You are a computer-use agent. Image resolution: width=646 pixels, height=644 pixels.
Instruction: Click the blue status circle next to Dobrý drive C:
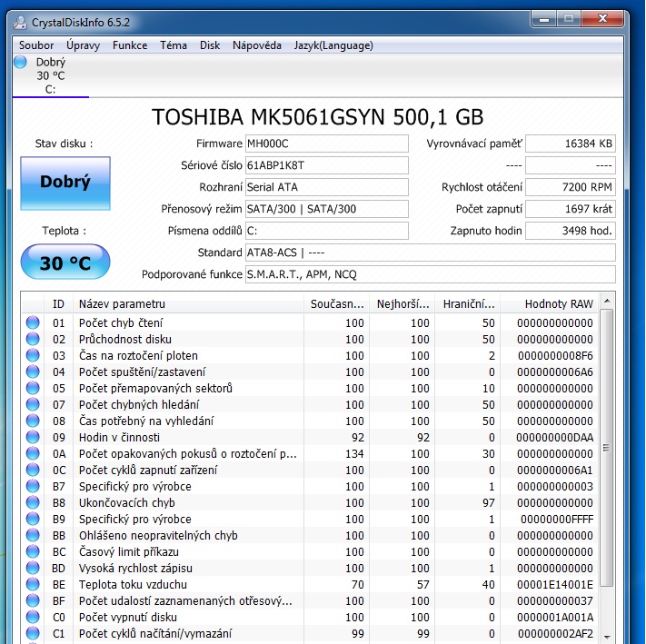pos(20,62)
